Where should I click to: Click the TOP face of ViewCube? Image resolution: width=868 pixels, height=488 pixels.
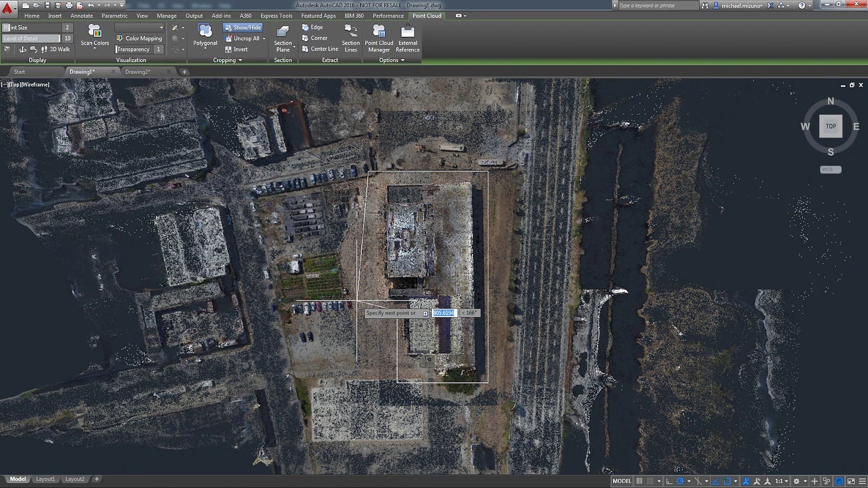[831, 126]
